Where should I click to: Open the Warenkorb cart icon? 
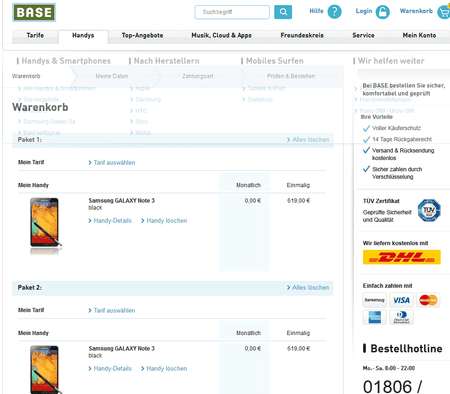click(x=444, y=12)
